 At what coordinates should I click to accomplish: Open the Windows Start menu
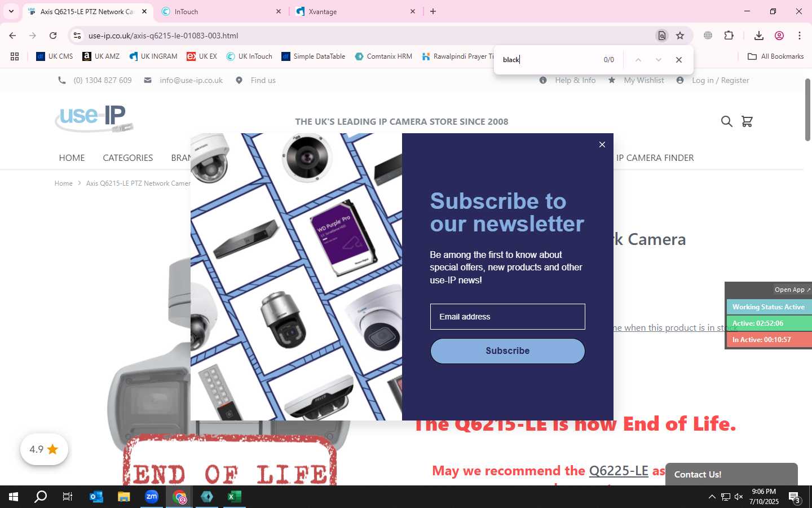tap(14, 497)
